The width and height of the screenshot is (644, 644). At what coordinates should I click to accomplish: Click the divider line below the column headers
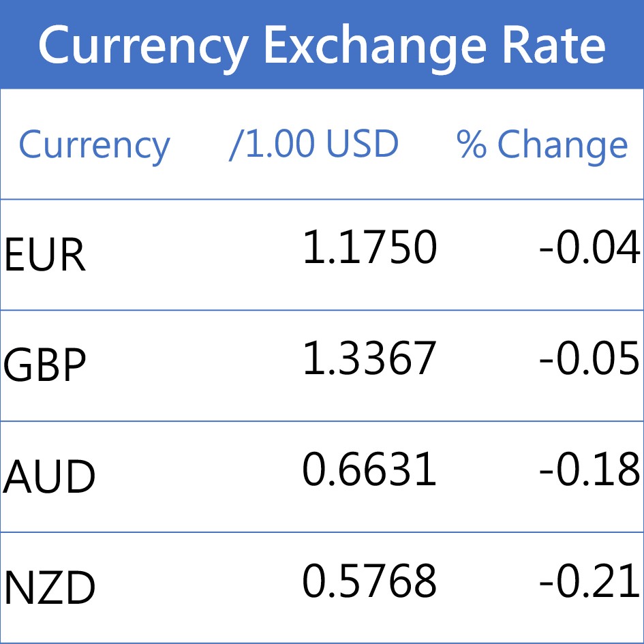pos(322,199)
